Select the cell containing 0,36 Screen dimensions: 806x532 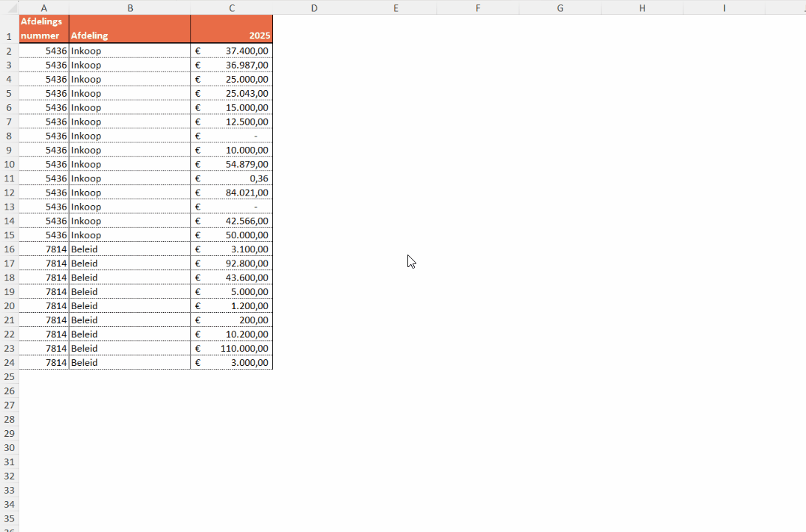[232, 178]
